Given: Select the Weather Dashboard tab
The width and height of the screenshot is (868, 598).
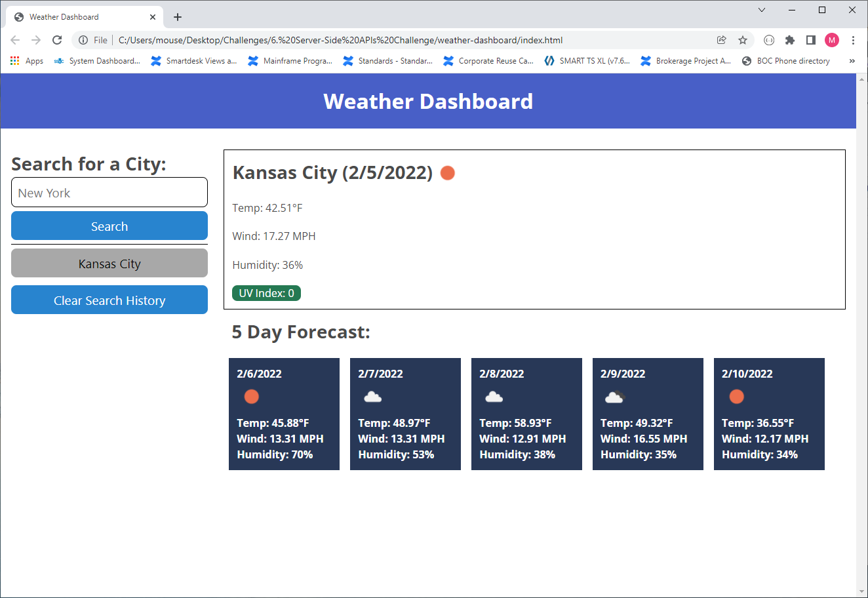Looking at the screenshot, I should (72, 16).
